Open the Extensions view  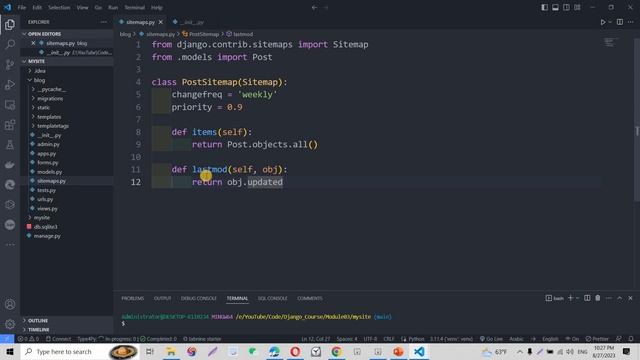tap(10, 124)
